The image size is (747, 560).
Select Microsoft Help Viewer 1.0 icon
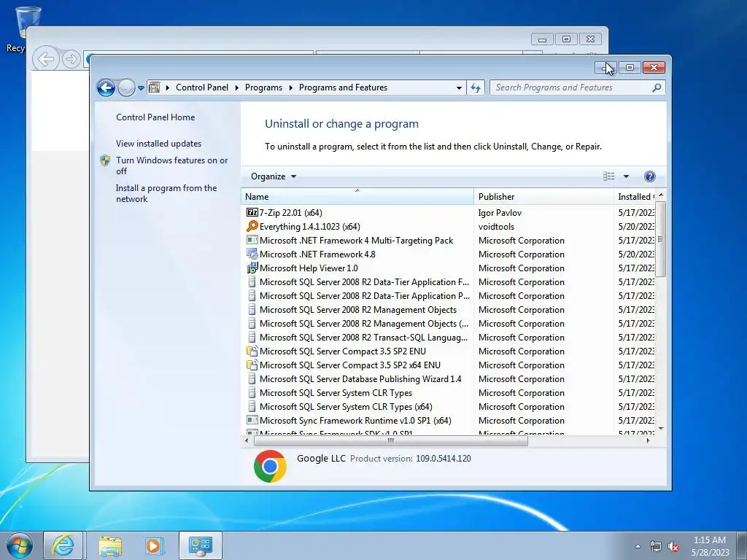[x=252, y=268]
